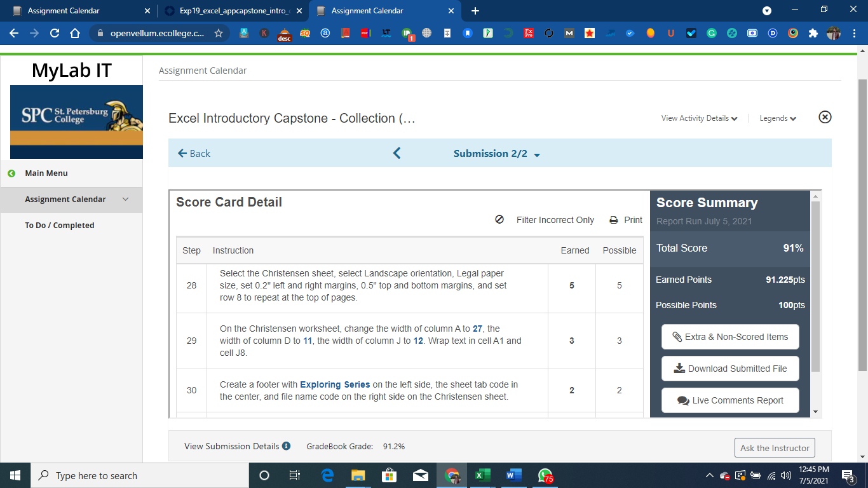Open Task View on the taskbar

(295, 475)
